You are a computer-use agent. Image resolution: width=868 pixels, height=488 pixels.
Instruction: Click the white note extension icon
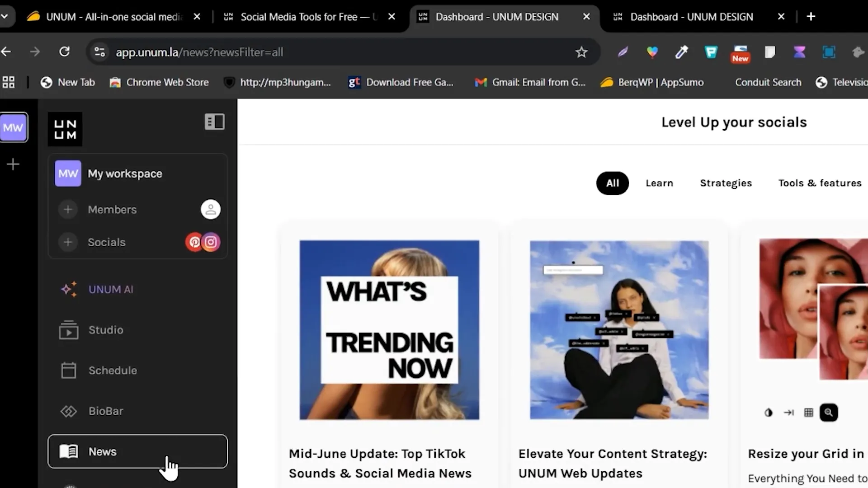pyautogui.click(x=769, y=52)
